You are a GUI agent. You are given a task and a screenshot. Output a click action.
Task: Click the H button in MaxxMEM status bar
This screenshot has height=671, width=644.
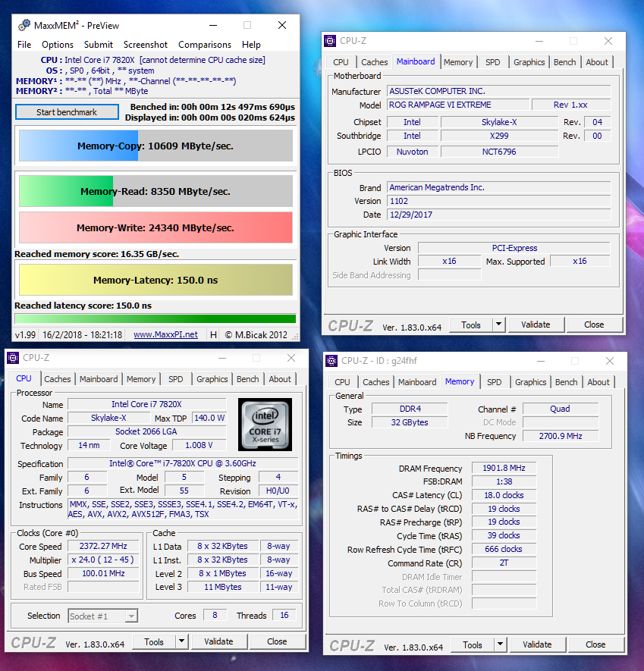pos(213,334)
